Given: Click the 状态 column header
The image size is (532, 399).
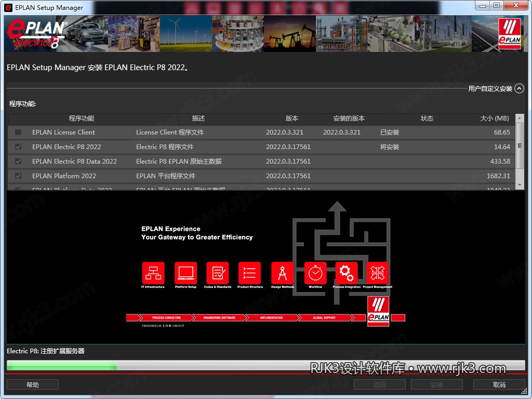Looking at the screenshot, I should click(x=427, y=118).
